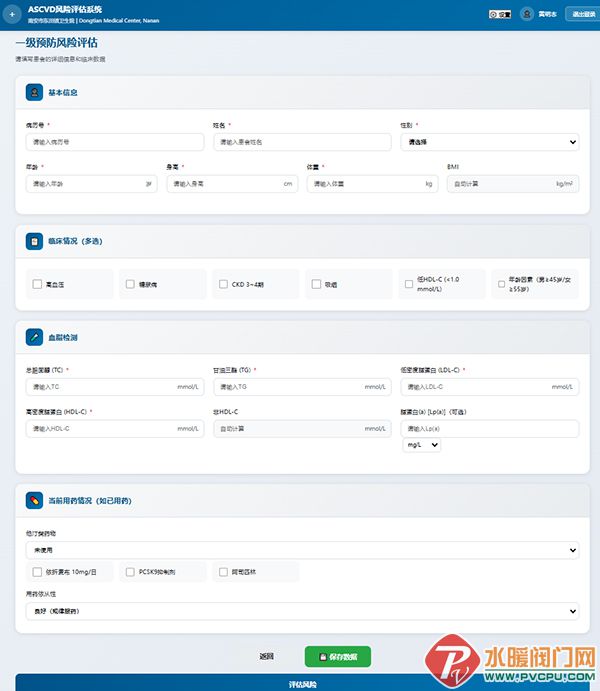Focus the 病历号 input field
Image resolution: width=600 pixels, height=691 pixels.
[114, 142]
